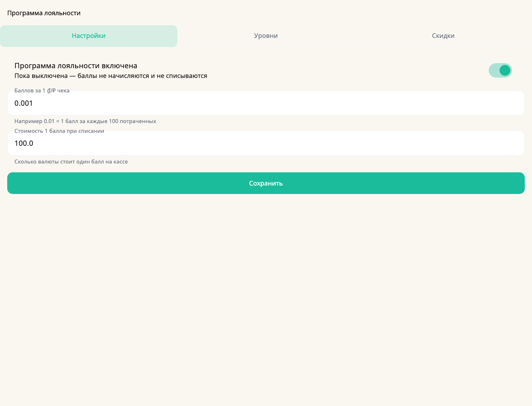Switch to the Настройки tab
Screen dimensions: 532x406
pos(89,36)
